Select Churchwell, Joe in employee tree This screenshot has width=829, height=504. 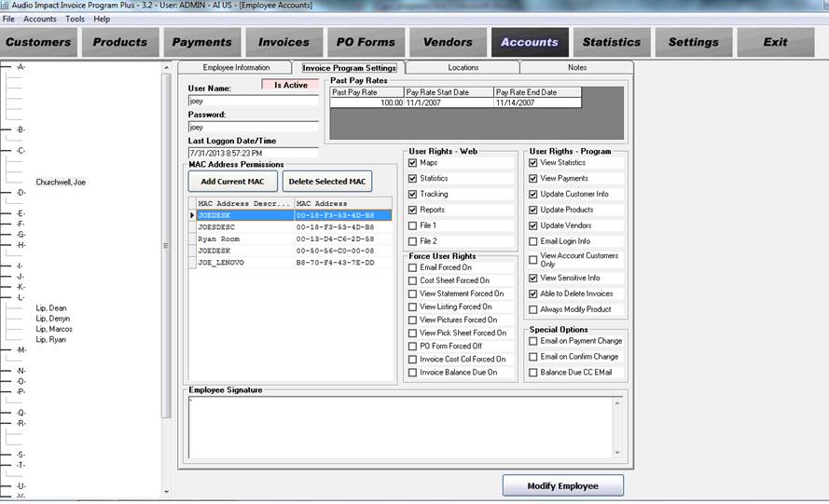tap(61, 182)
